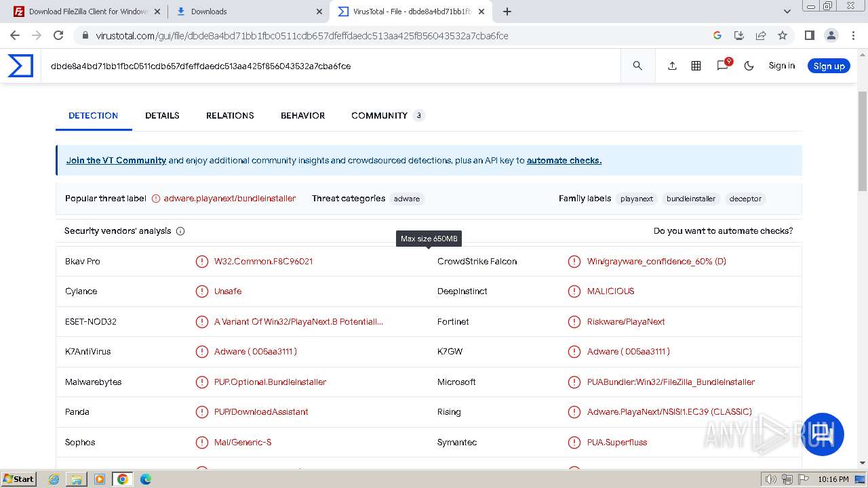Open the Windows Start menu
The height and width of the screenshot is (488, 868).
coord(19,479)
